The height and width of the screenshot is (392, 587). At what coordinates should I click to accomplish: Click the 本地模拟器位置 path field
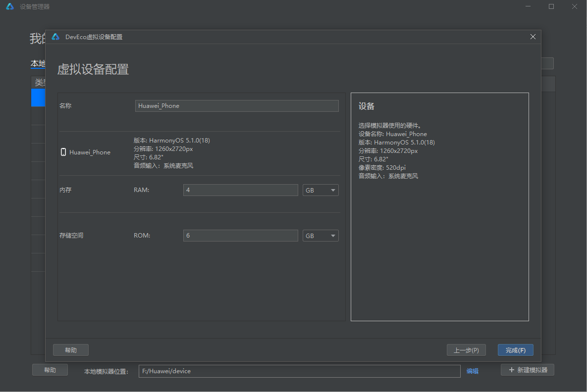click(x=299, y=371)
